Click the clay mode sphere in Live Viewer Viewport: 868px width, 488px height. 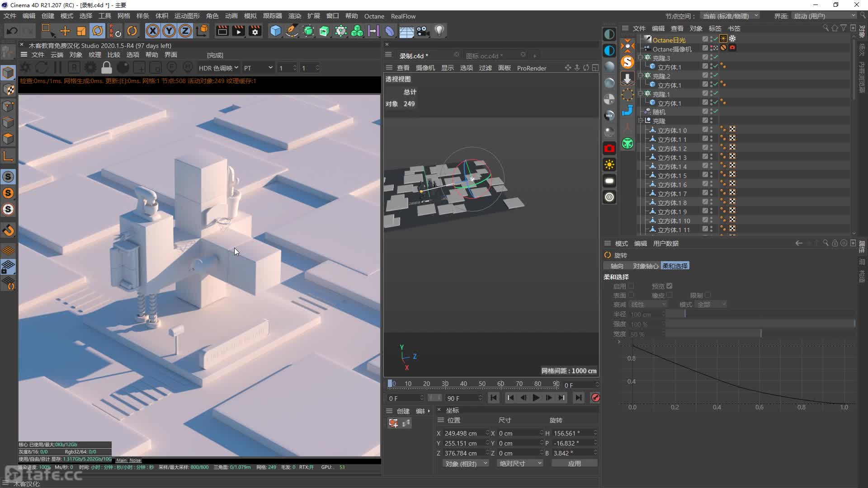click(x=123, y=68)
